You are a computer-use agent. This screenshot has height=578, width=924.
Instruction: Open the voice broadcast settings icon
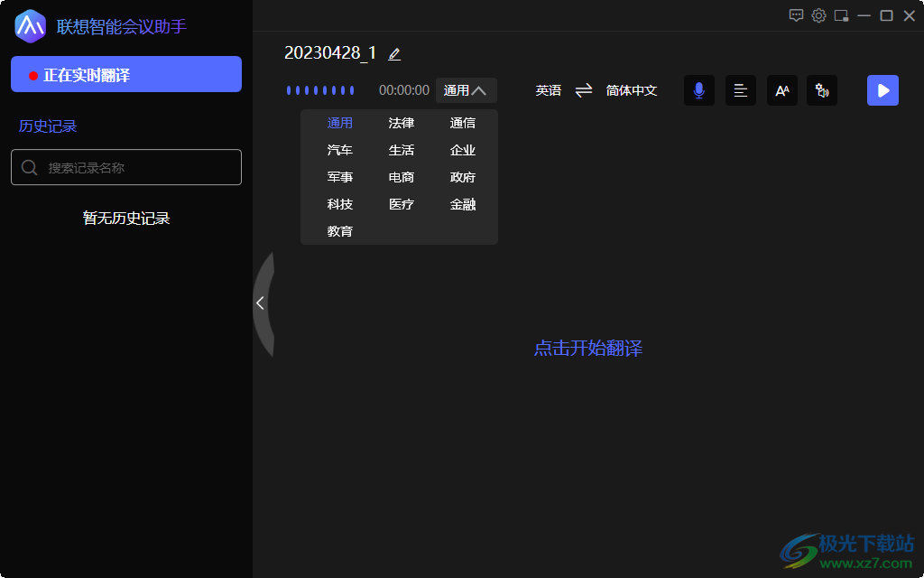point(821,90)
